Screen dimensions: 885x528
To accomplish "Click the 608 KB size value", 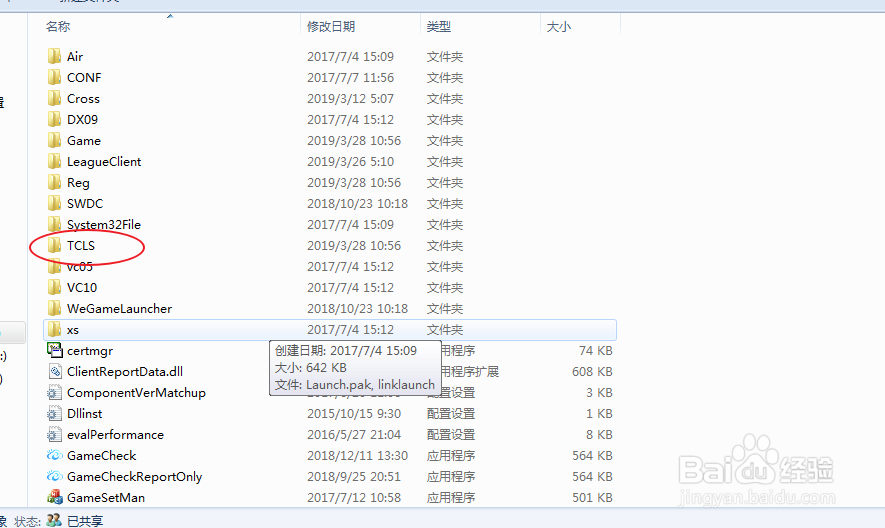I will pyautogui.click(x=592, y=372).
